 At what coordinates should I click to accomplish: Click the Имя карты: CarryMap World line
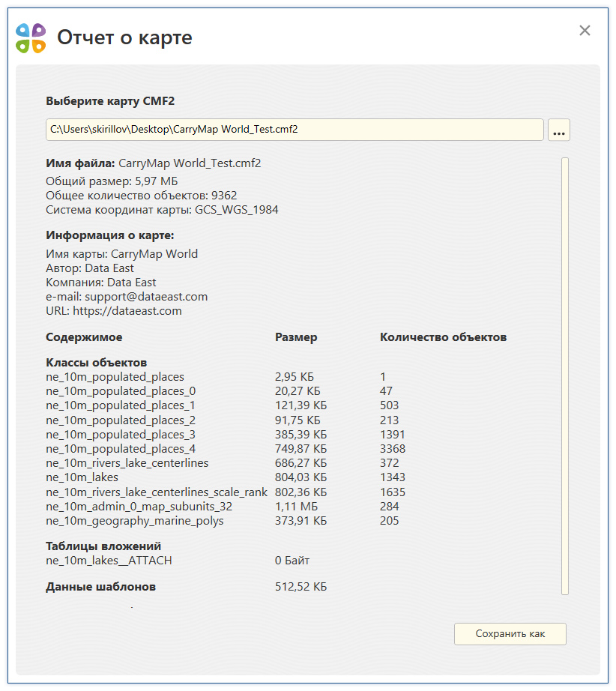coord(122,254)
